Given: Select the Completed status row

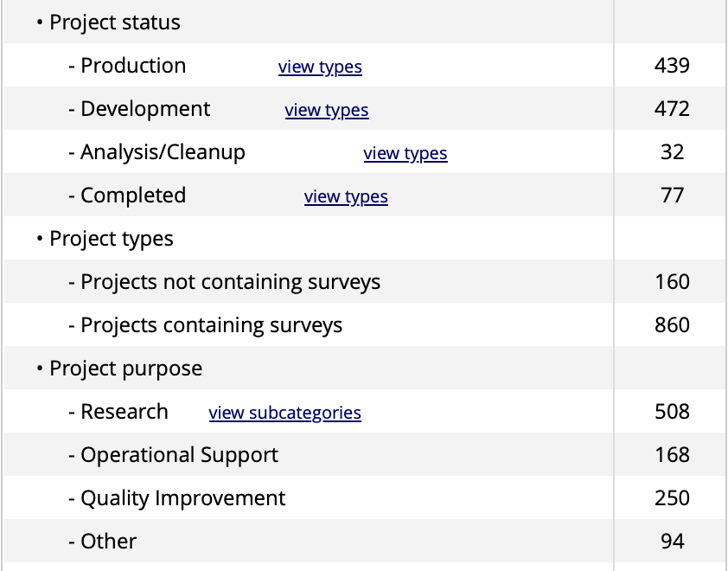Looking at the screenshot, I should [132, 196].
